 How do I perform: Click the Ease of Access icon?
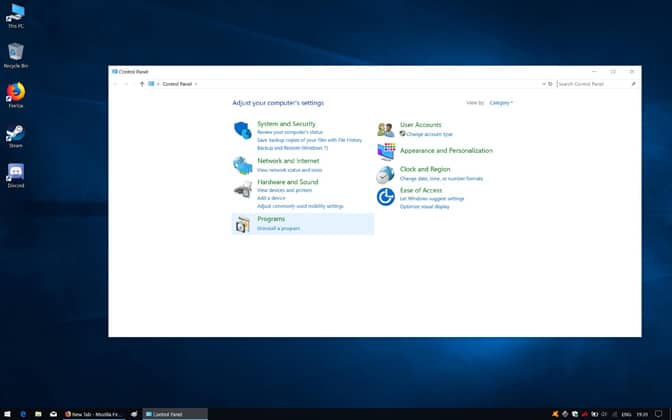[x=385, y=197]
